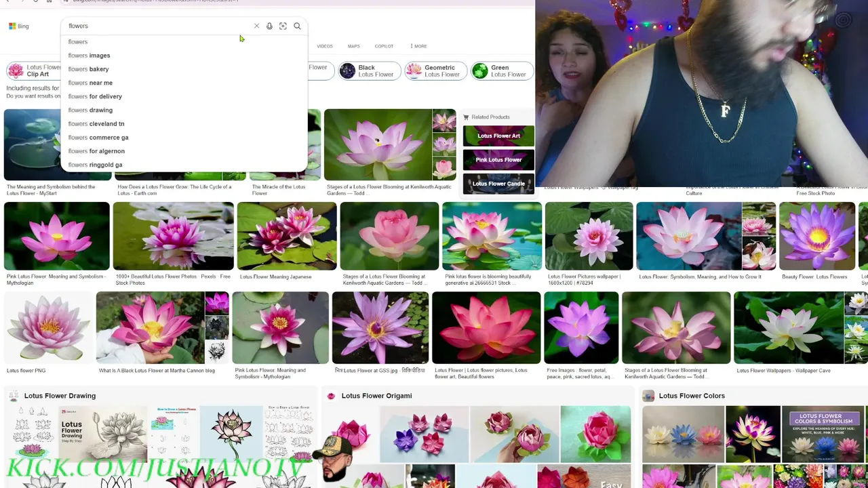Open "Lotus Flower: Symbolism, Meaning" caption link
The image size is (868, 488).
click(x=700, y=277)
